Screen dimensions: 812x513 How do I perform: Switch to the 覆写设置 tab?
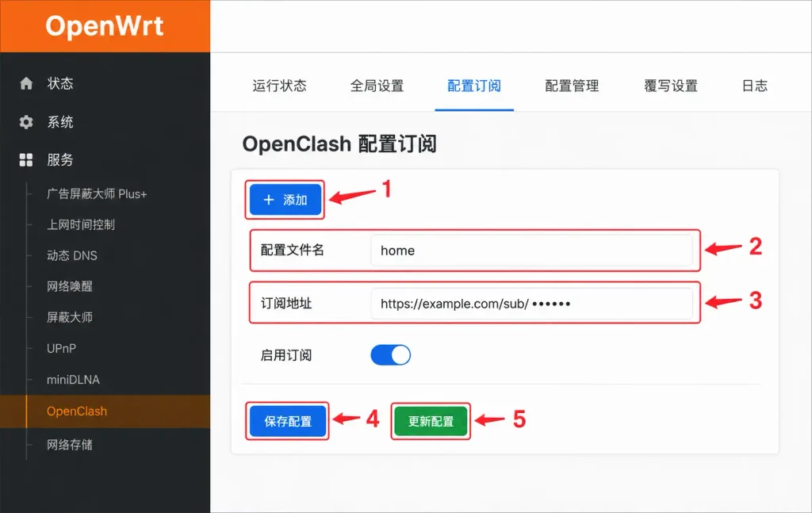coord(671,86)
